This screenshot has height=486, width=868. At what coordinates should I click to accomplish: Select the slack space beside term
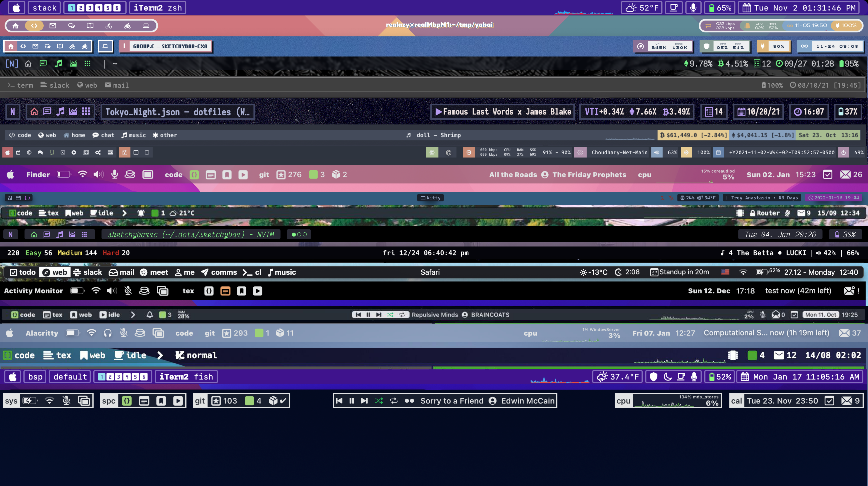click(x=55, y=85)
